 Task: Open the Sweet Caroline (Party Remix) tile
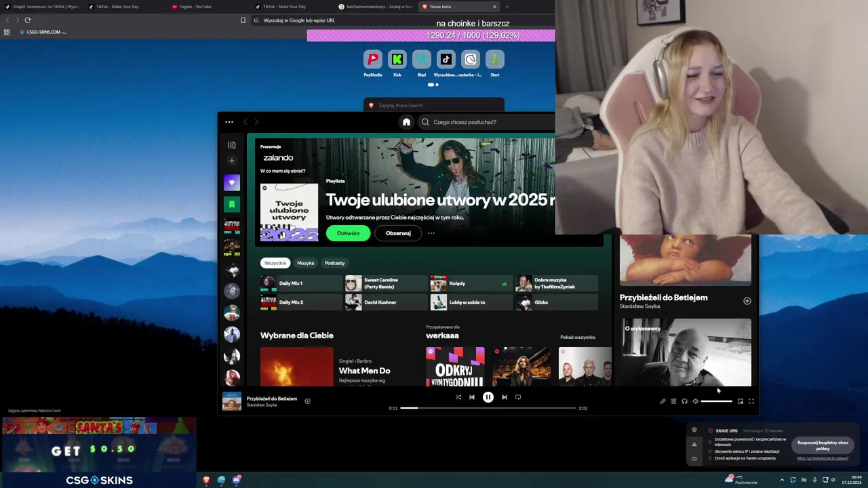coord(386,283)
